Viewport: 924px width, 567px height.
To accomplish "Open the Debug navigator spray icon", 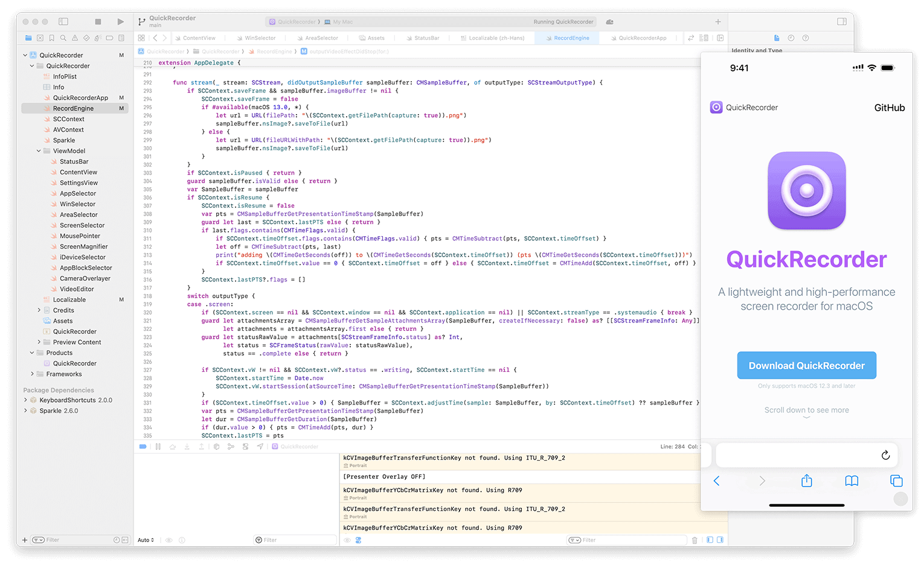I will tap(98, 38).
